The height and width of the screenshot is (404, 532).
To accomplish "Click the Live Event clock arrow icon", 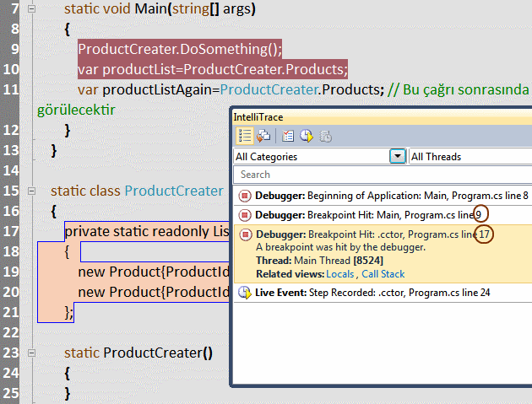I will click(x=245, y=293).
